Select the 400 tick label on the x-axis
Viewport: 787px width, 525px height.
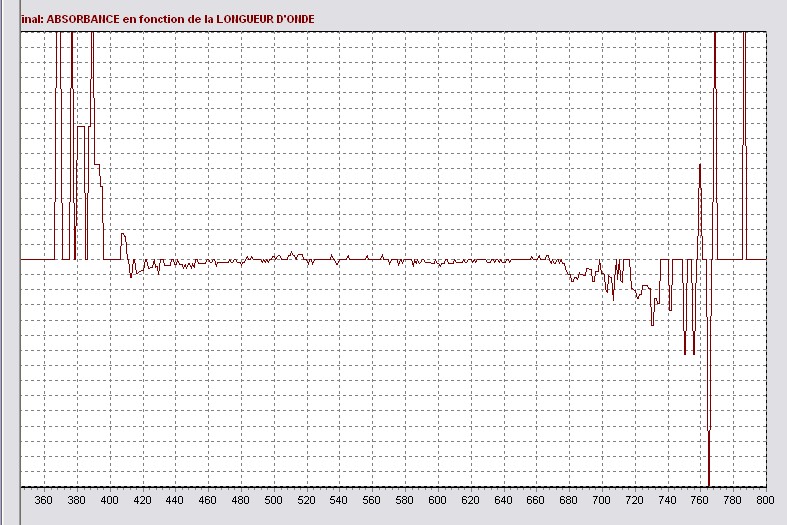click(109, 500)
